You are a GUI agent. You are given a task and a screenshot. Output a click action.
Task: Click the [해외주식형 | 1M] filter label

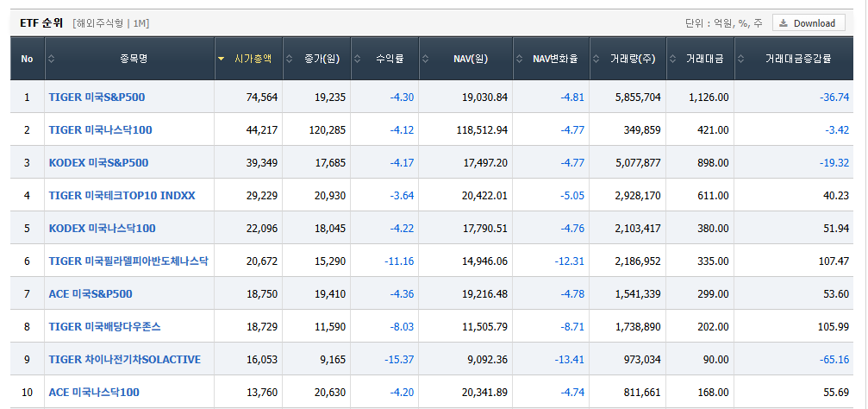pos(110,23)
